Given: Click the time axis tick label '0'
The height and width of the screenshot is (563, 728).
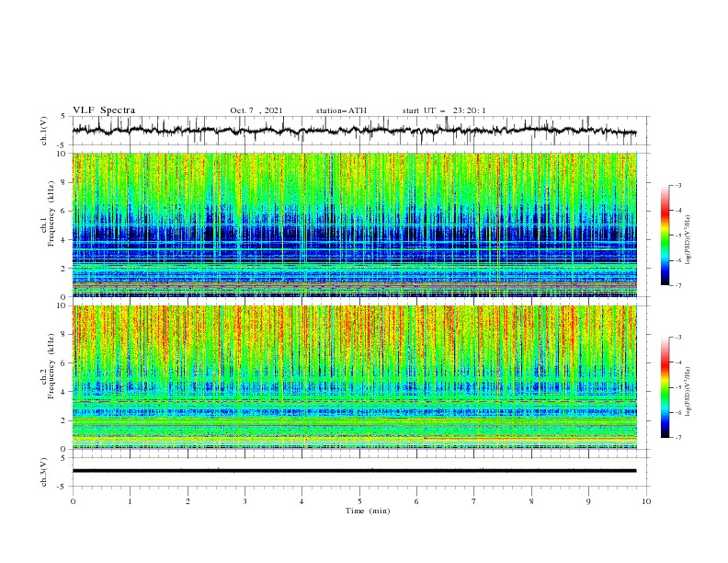Looking at the screenshot, I should pos(73,501).
